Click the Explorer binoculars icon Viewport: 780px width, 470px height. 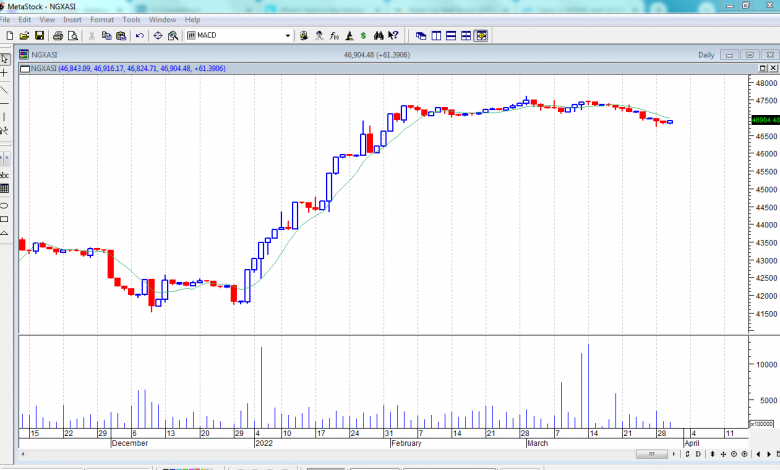379,35
